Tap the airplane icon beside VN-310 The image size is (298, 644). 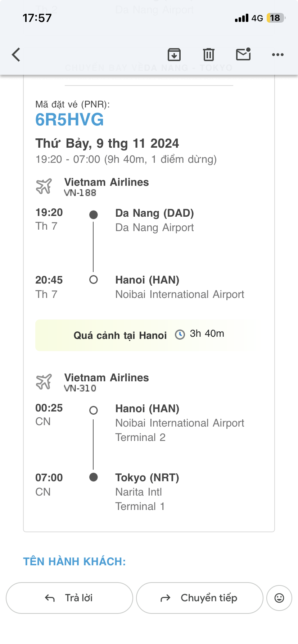pyautogui.click(x=44, y=382)
